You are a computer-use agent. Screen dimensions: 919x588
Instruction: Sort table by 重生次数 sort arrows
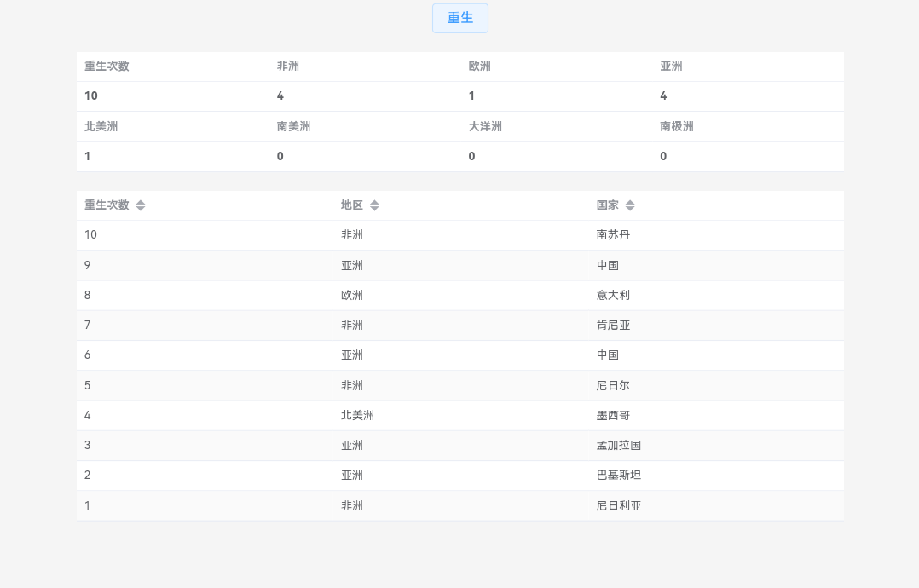tap(141, 205)
